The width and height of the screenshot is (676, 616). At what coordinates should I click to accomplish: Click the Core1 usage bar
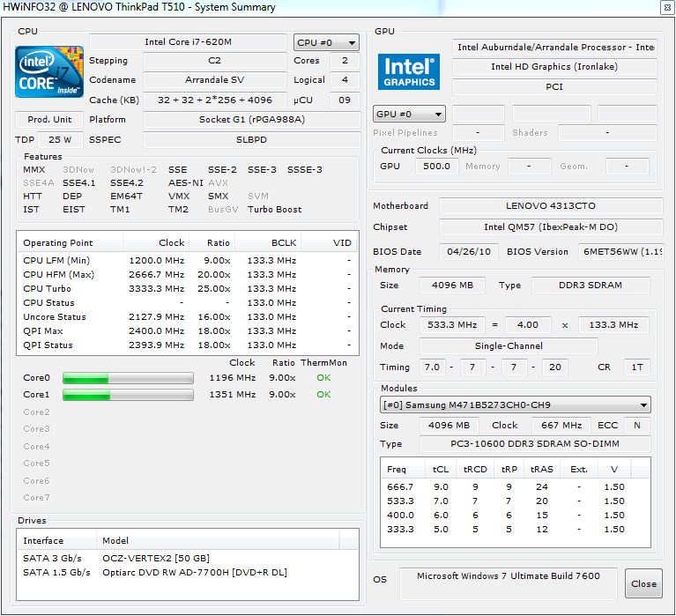tap(128, 395)
